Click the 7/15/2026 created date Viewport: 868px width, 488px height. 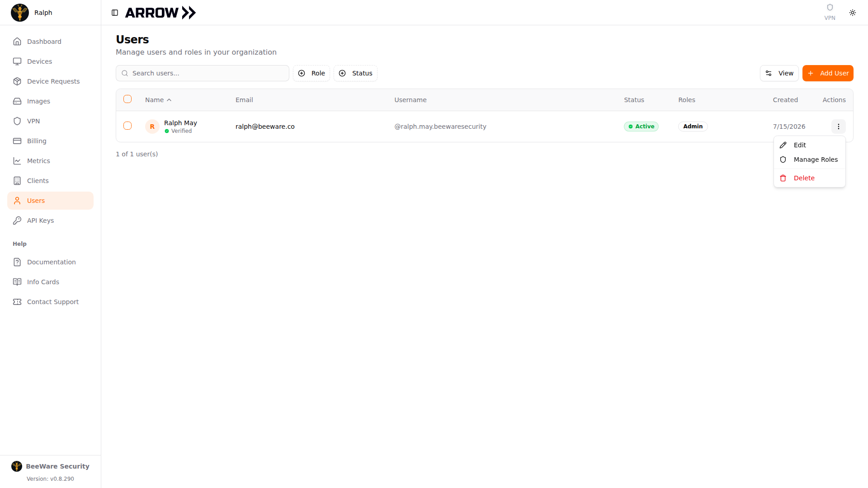tap(789, 127)
